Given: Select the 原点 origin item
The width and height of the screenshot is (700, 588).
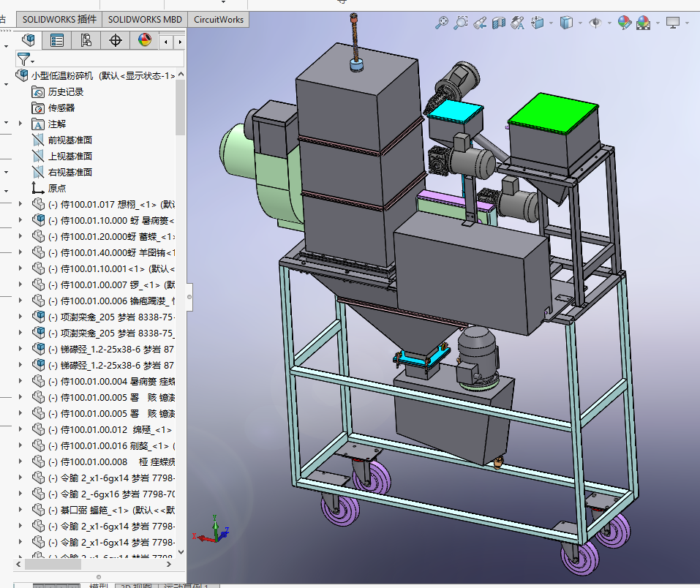Looking at the screenshot, I should point(56,188).
